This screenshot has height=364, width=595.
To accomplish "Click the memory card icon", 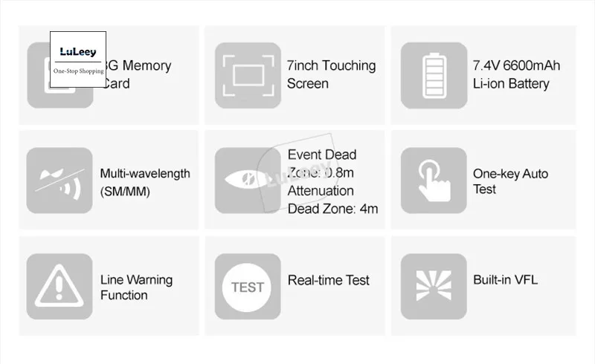I will (39, 93).
